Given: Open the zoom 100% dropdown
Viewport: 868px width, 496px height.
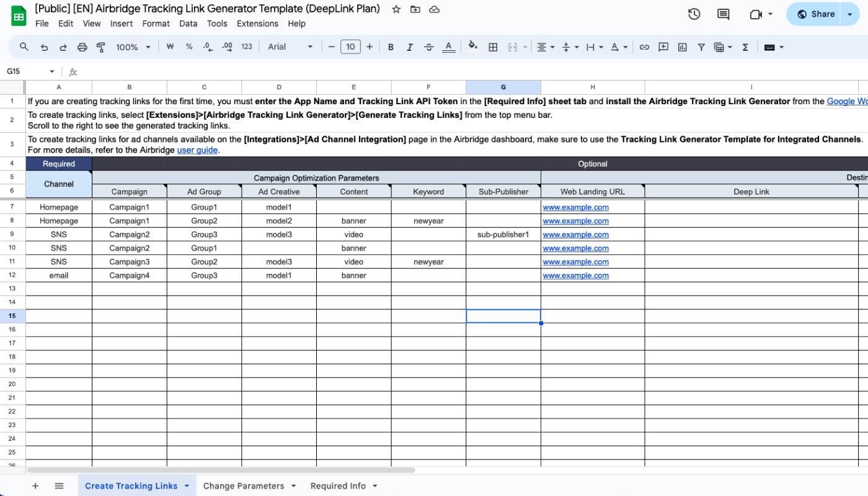Looking at the screenshot, I should coord(133,47).
